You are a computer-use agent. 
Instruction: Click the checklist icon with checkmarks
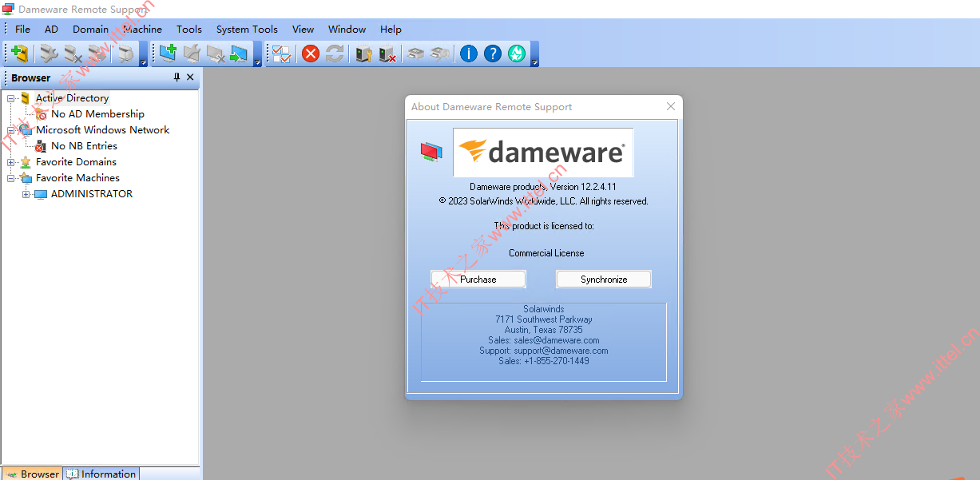281,54
